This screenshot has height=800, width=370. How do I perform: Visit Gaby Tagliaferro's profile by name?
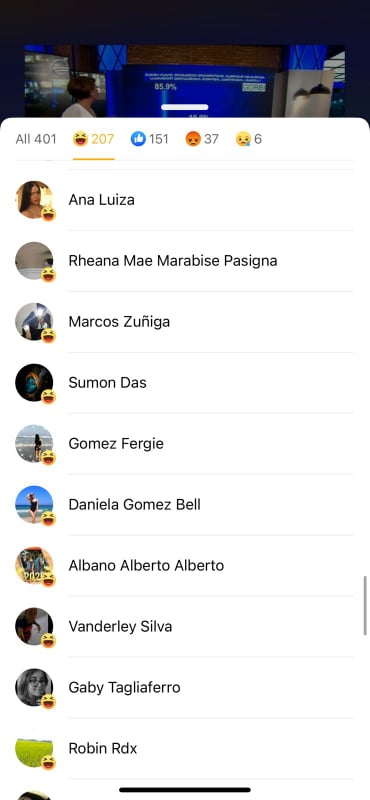(125, 688)
